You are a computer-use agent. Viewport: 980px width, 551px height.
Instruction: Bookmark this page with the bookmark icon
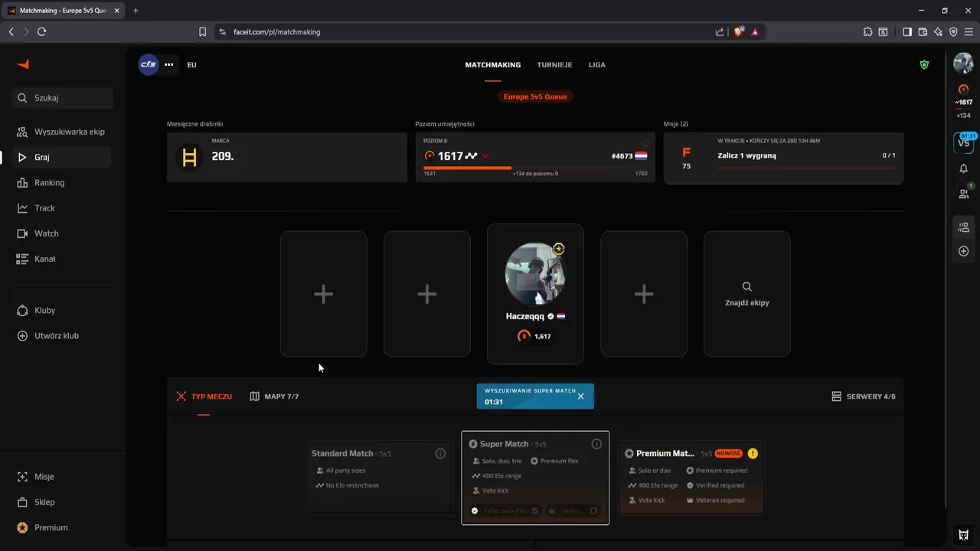(203, 32)
